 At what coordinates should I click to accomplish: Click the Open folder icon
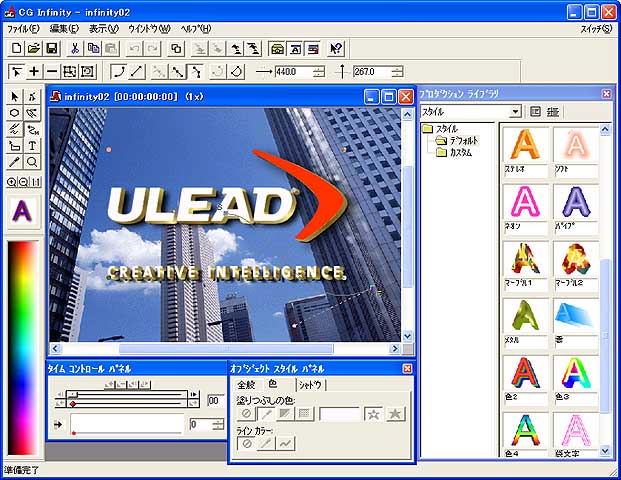[33, 48]
